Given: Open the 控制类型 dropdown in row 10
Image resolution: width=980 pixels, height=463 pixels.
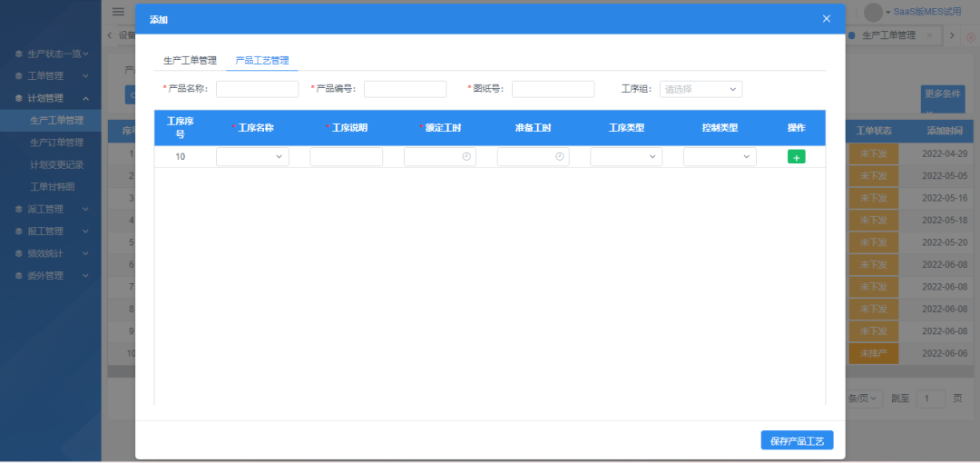Looking at the screenshot, I should pyautogui.click(x=720, y=156).
